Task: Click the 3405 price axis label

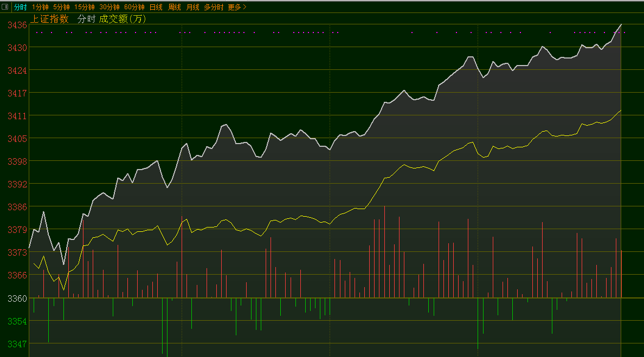Action: 17,139
